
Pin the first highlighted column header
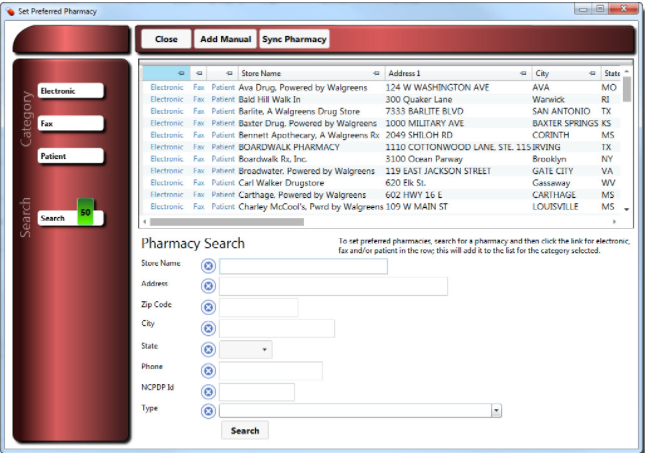coord(181,73)
